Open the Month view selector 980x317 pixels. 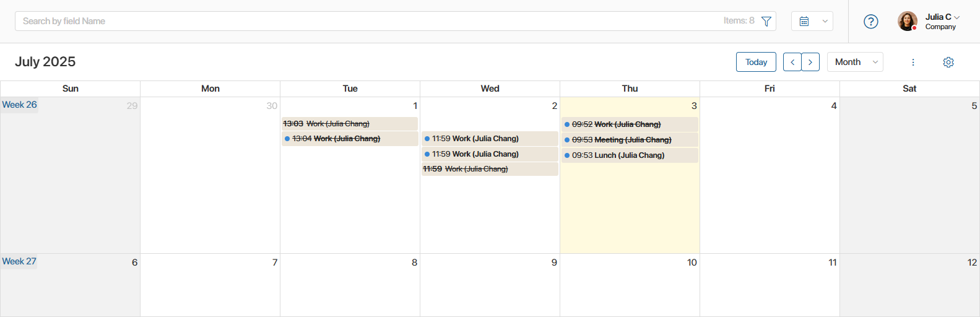click(855, 62)
